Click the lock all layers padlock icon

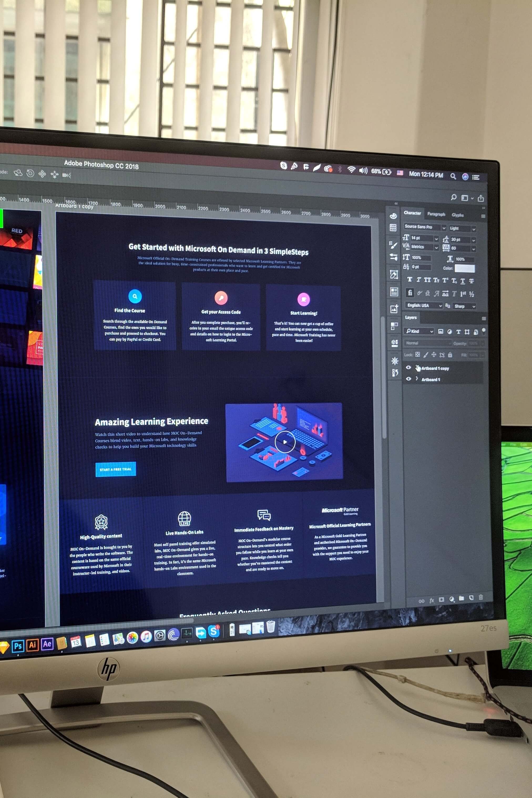coord(450,355)
